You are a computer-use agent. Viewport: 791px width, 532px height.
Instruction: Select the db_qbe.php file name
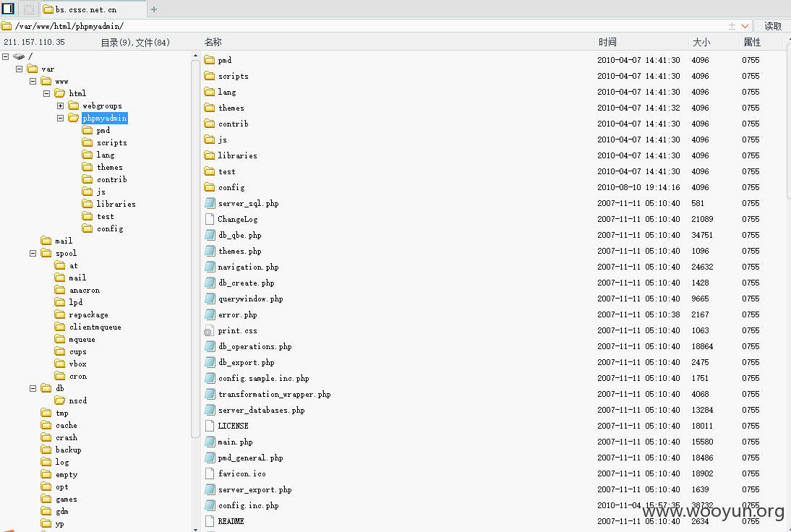coord(239,235)
